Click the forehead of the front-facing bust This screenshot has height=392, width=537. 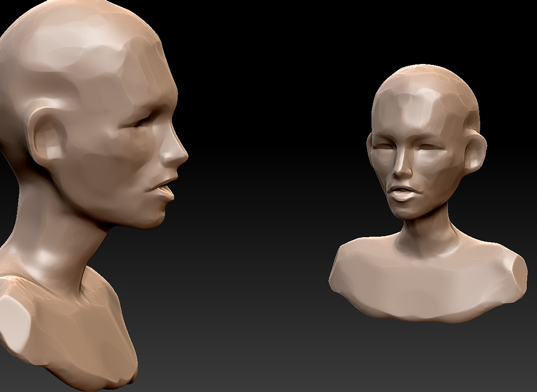click(x=413, y=114)
